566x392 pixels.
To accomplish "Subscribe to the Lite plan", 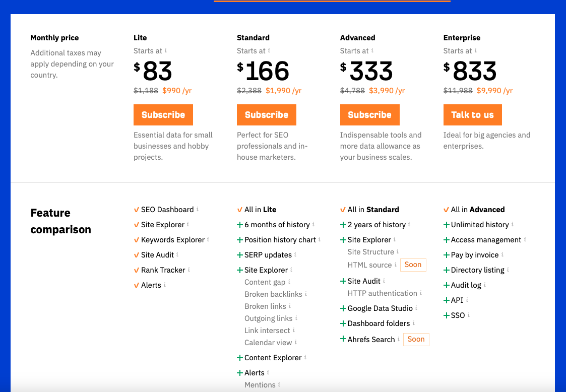I will 163,115.
